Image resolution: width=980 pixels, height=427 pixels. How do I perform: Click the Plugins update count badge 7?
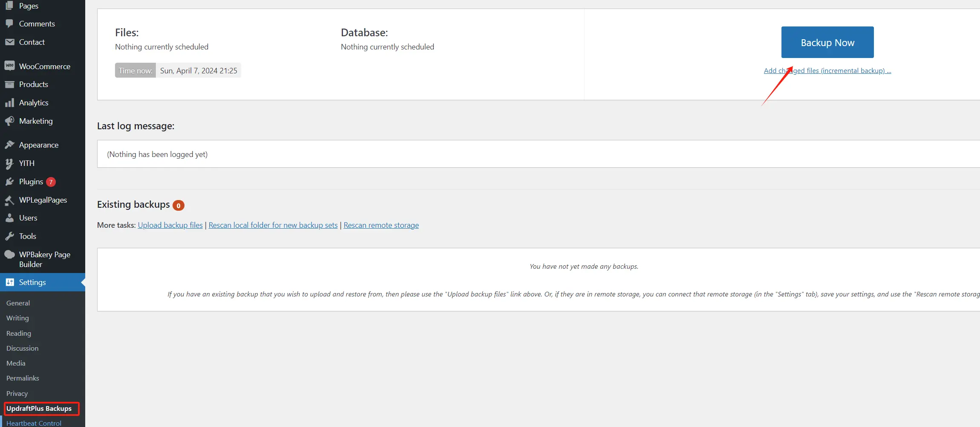[51, 182]
